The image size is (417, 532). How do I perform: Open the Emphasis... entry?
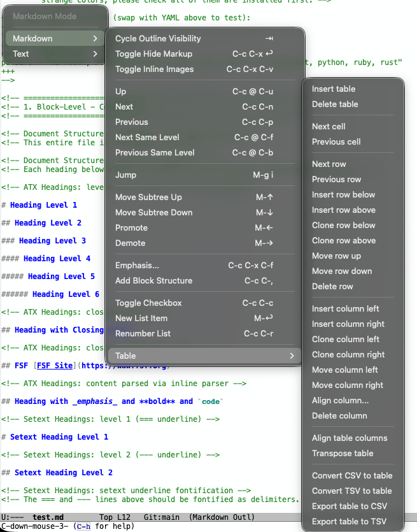pos(205,265)
